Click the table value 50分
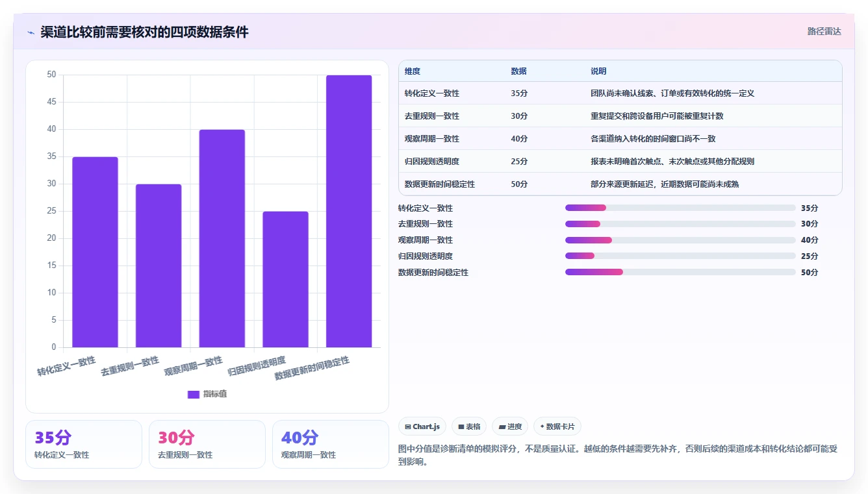Image resolution: width=868 pixels, height=494 pixels. (519, 184)
